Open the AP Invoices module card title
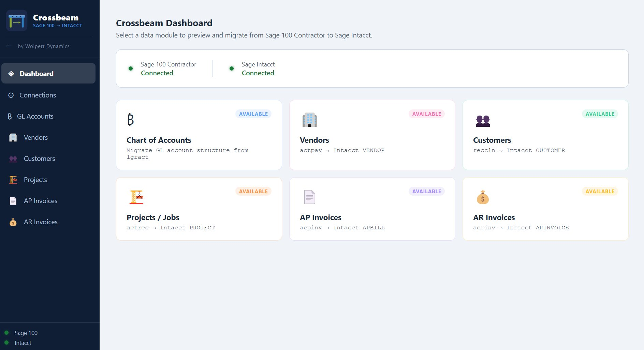The image size is (644, 350). tap(321, 217)
